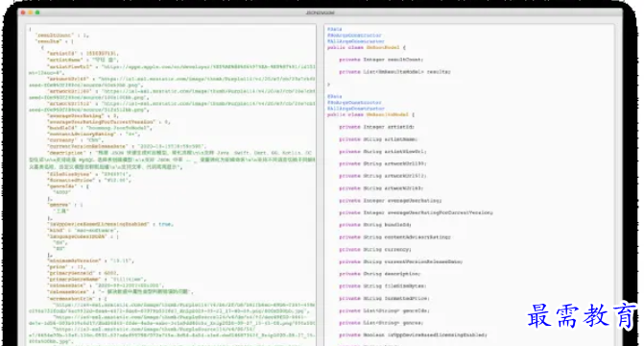Click "private String contentAdvisoryRating;" code line
Viewport: 644px width, 346px height.
(x=395, y=237)
